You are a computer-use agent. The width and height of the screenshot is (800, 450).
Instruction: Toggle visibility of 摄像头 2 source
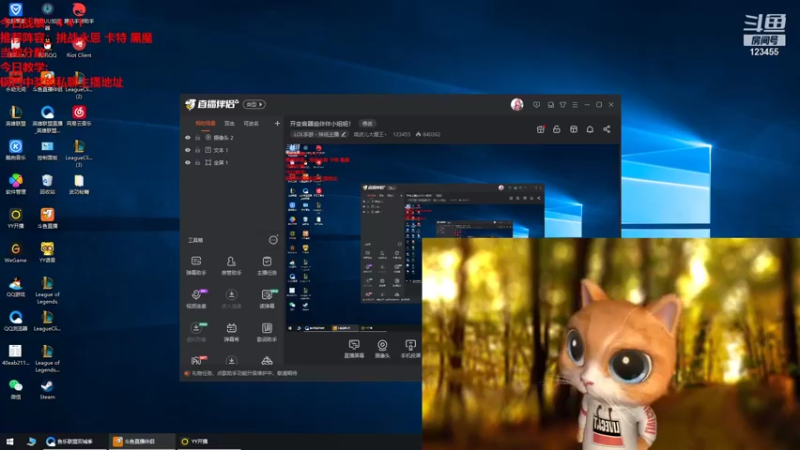(x=188, y=138)
